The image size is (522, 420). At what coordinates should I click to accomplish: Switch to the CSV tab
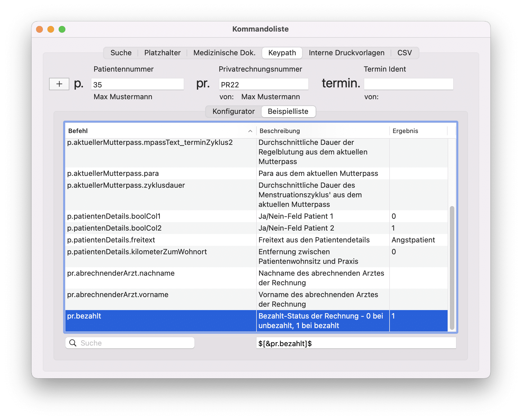coord(404,53)
